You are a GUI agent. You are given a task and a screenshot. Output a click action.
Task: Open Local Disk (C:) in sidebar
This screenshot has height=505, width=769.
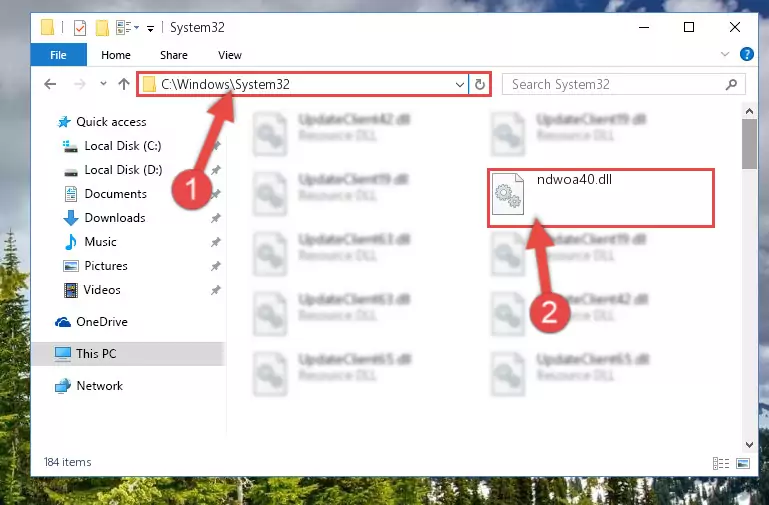coord(123,146)
